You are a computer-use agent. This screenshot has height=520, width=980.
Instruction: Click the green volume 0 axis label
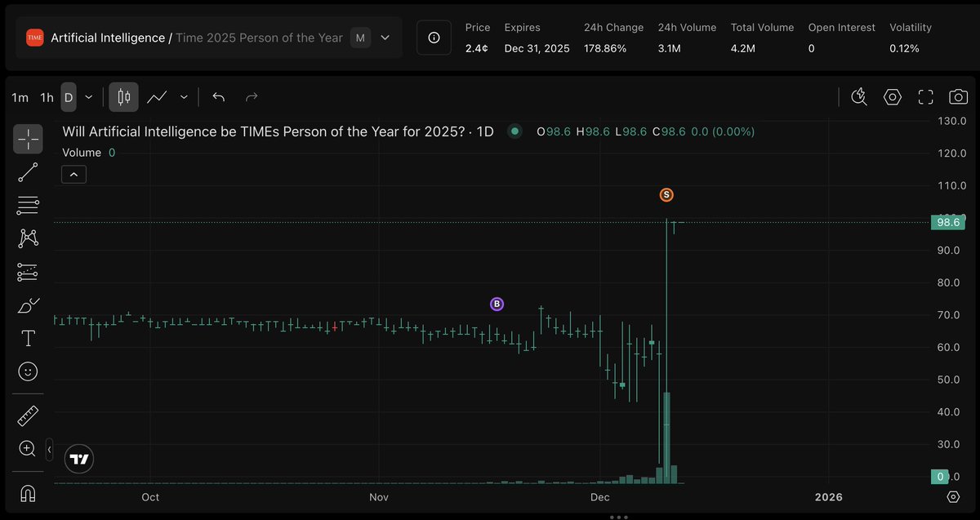(941, 477)
